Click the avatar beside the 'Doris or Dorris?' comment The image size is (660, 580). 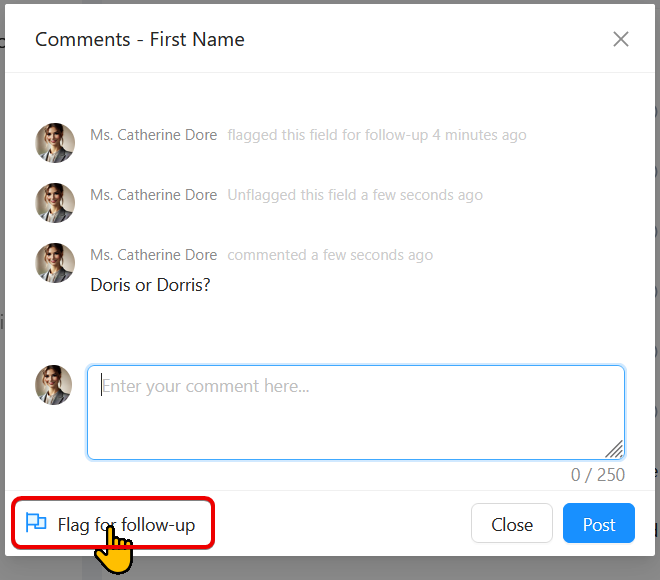[55, 263]
